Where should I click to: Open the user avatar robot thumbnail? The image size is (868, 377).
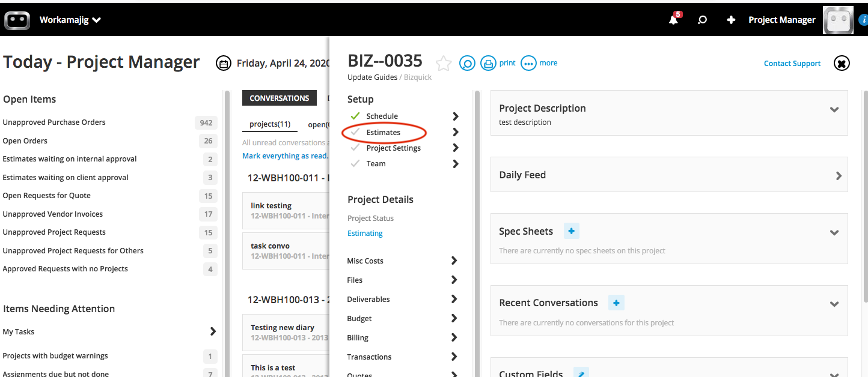tap(838, 20)
